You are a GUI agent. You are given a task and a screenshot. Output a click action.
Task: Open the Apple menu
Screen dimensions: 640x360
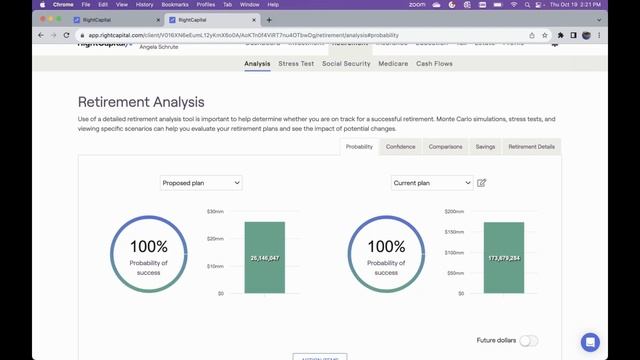coord(42,5)
